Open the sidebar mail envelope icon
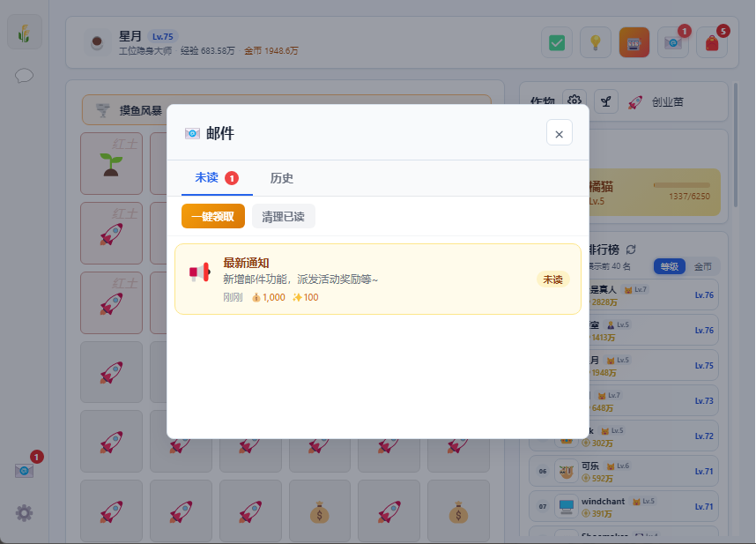Viewport: 756px width, 544px height. coord(24,470)
